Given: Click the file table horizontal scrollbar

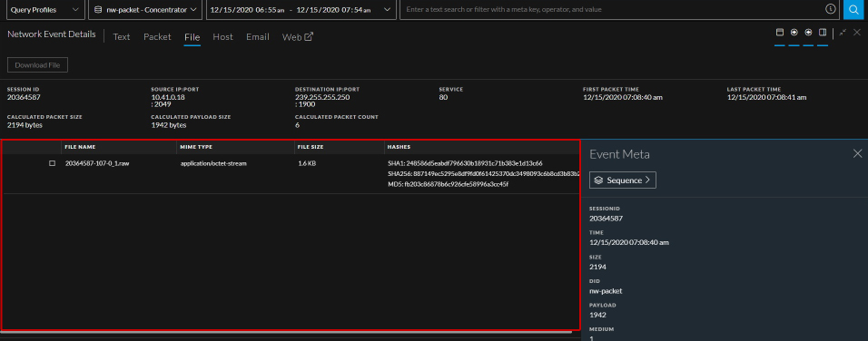Looking at the screenshot, I should pos(286,332).
